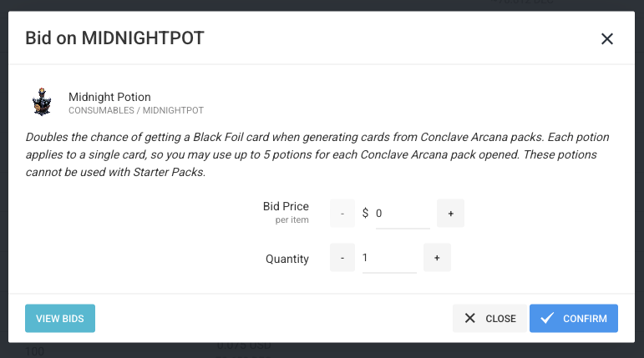Click the CONSUMABLES / MIDNIGHTPOT category text
The image size is (644, 358).
(136, 110)
